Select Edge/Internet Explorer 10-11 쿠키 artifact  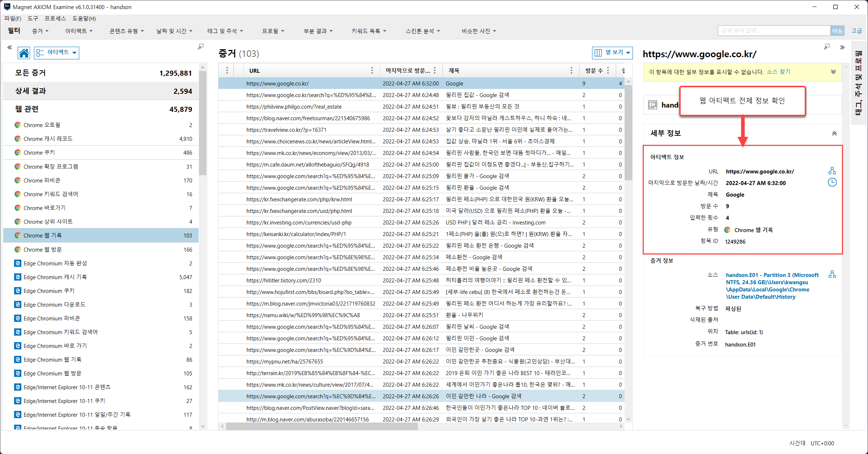pyautogui.click(x=101, y=401)
